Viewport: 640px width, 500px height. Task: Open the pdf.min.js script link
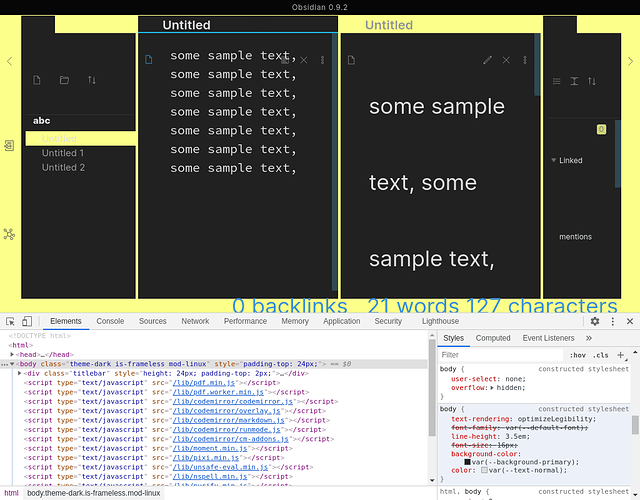point(204,383)
